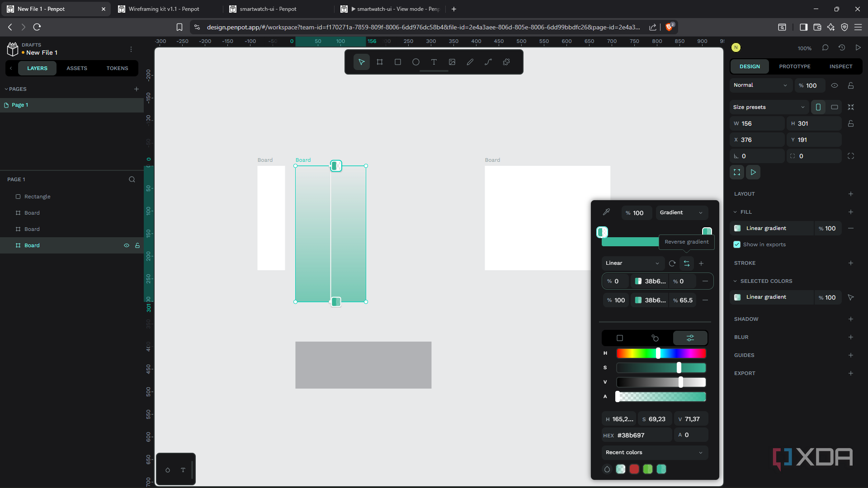Screen dimensions: 868x488
Task: Switch to the Inspect tab
Action: [x=840, y=66]
